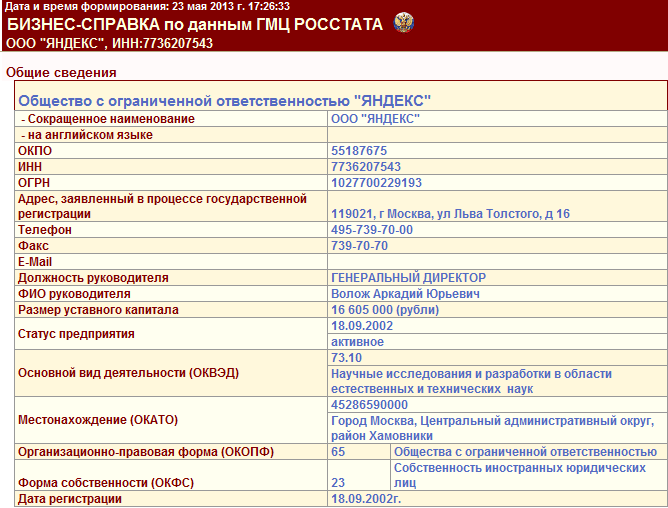Select OGRN value 1027700229193
This screenshot has height=508, width=668.
coord(377,183)
